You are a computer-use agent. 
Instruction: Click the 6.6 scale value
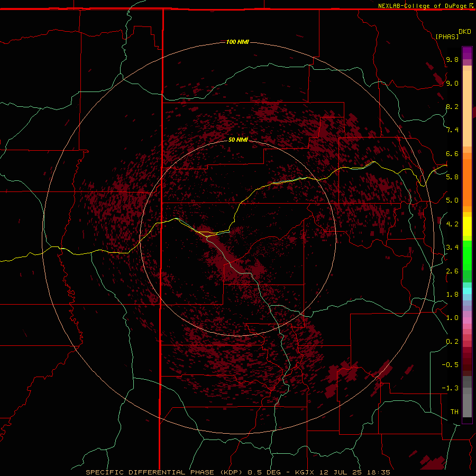point(452,153)
